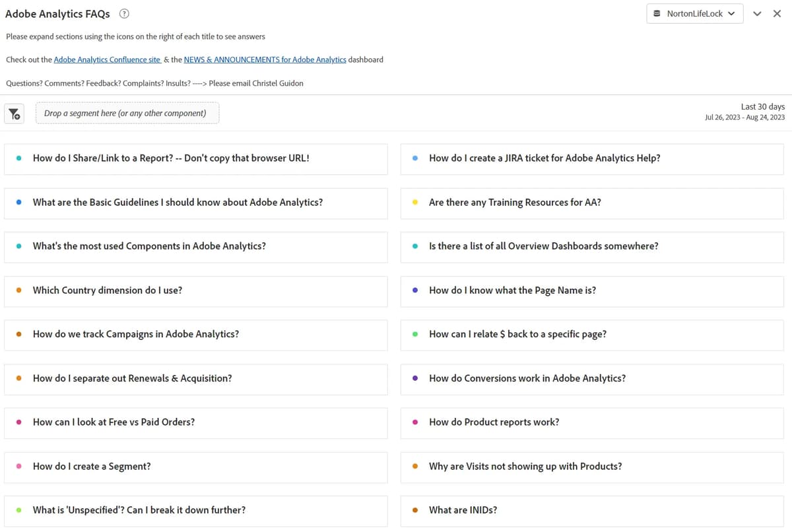Open NEWS & ANNOUNCEMENTS for Adobe Analytics link
This screenshot has width=792, height=532.
265,59
